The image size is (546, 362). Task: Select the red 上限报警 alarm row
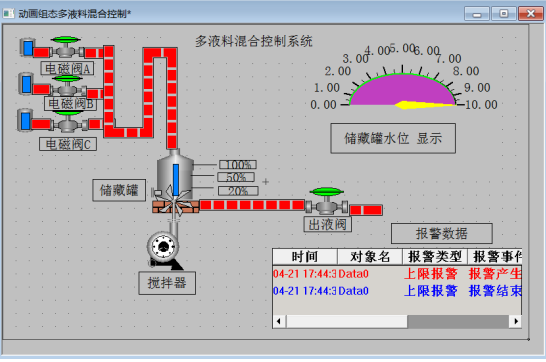pyautogui.click(x=397, y=274)
